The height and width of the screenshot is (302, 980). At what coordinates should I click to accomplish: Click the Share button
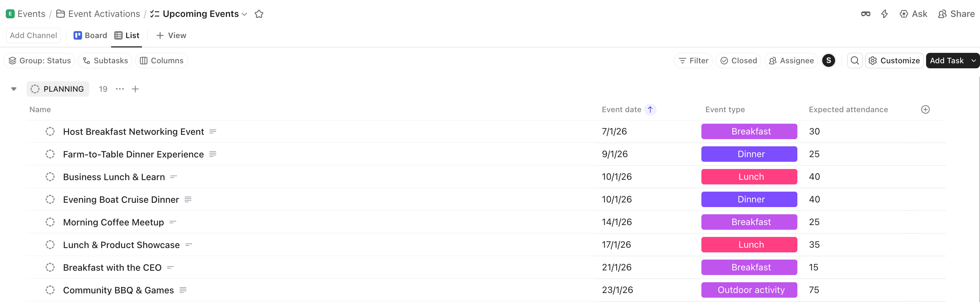tap(956, 14)
